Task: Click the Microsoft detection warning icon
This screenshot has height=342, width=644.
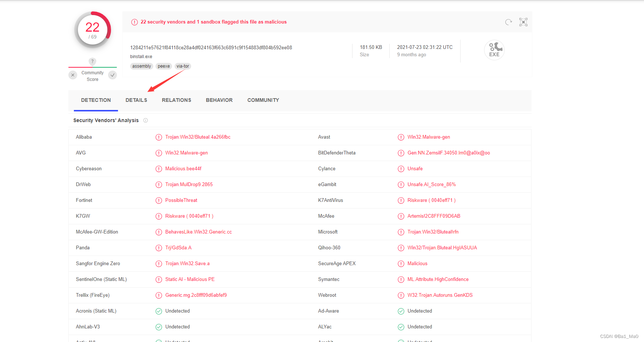Action: point(401,232)
